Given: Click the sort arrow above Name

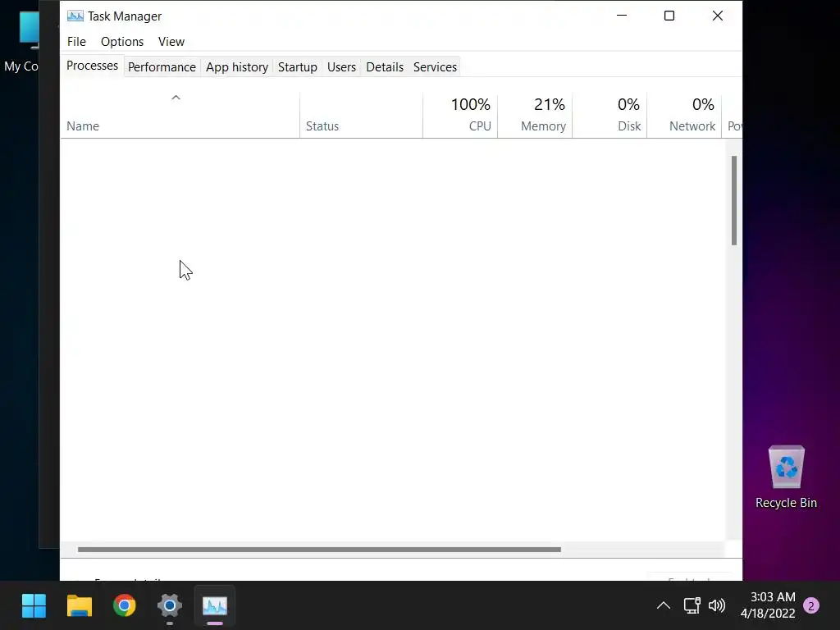Looking at the screenshot, I should pos(176,98).
